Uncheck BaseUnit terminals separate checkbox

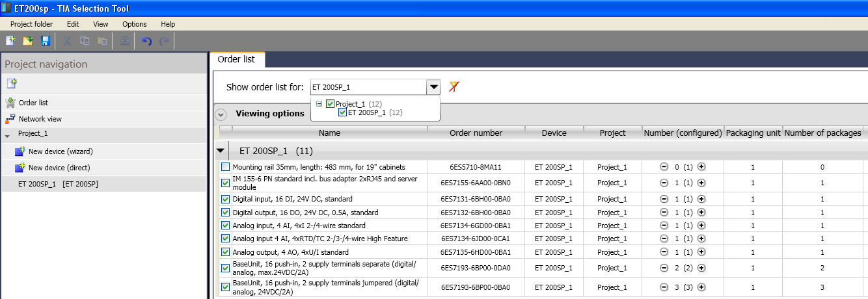click(225, 268)
